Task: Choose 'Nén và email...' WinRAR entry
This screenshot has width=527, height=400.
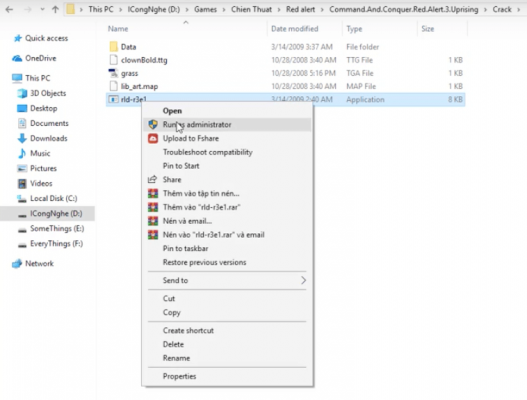Action: 227,221
